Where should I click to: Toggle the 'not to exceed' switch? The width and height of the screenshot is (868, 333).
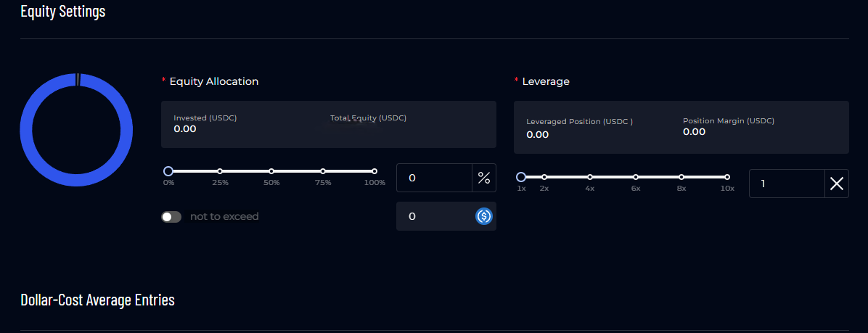pyautogui.click(x=171, y=217)
